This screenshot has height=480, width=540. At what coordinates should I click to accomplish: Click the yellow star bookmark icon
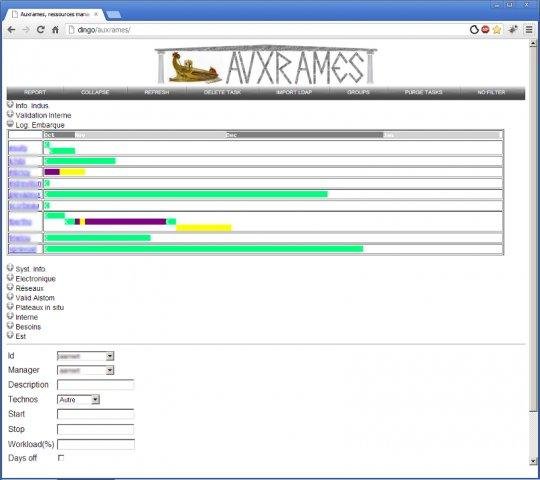pyautogui.click(x=497, y=30)
